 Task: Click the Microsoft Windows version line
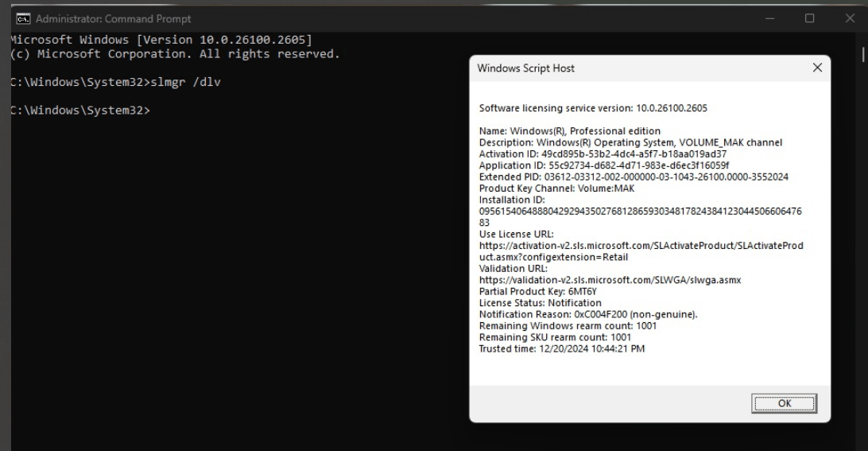pos(161,40)
